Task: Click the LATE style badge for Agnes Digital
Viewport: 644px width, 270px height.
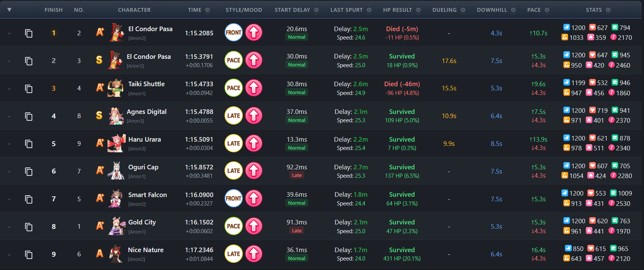Action: (234, 115)
